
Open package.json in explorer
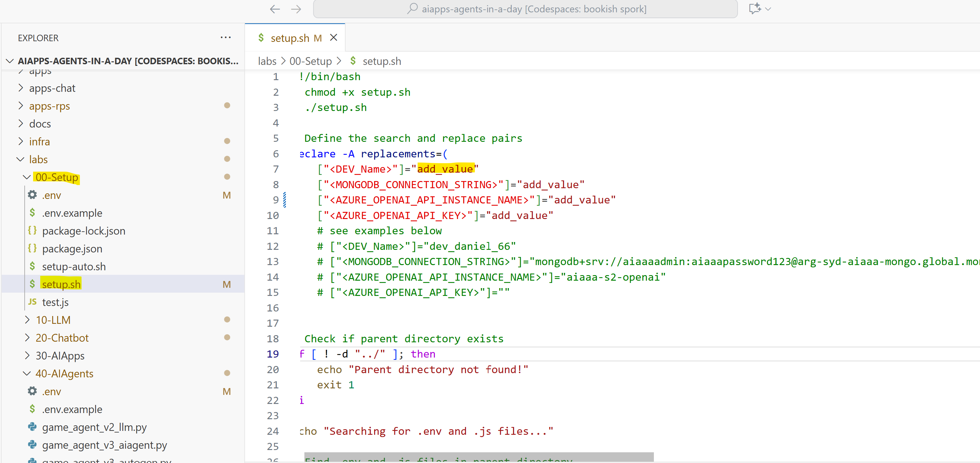(72, 249)
